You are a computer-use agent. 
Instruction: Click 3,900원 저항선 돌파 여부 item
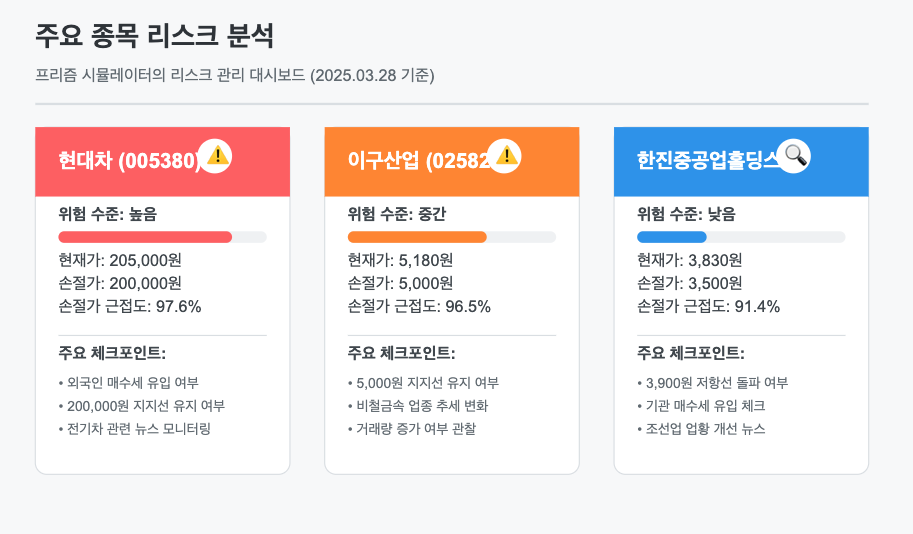click(x=713, y=383)
